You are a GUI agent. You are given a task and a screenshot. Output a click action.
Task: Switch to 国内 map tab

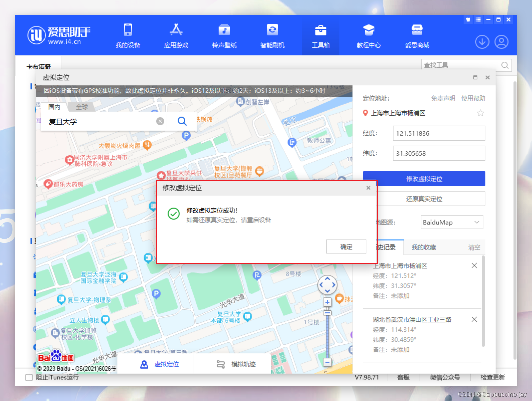point(54,107)
